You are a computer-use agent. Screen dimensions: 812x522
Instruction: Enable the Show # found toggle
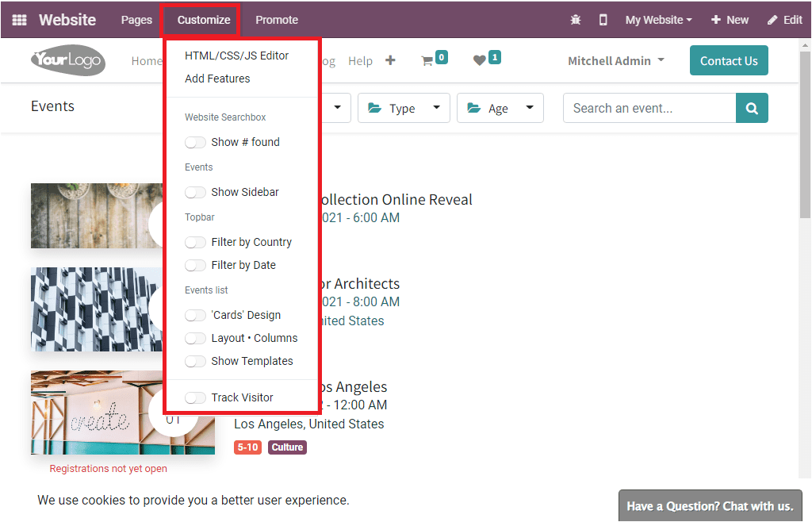[x=195, y=142]
